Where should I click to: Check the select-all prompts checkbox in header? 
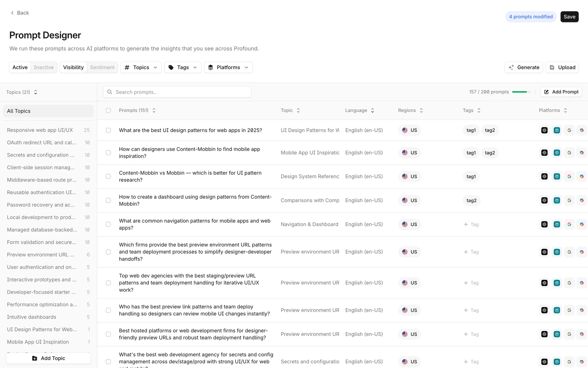click(x=108, y=110)
